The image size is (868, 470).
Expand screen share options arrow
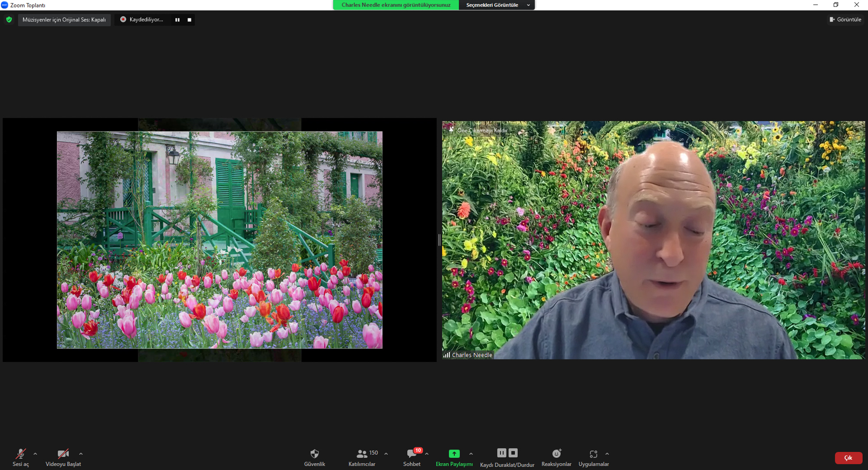[x=471, y=454]
